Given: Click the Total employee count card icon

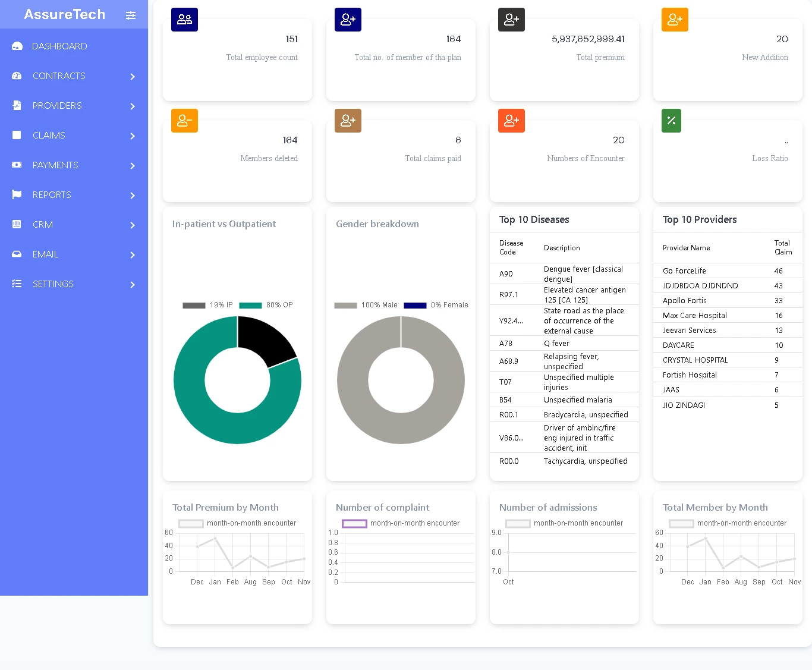Looking at the screenshot, I should pyautogui.click(x=184, y=20).
